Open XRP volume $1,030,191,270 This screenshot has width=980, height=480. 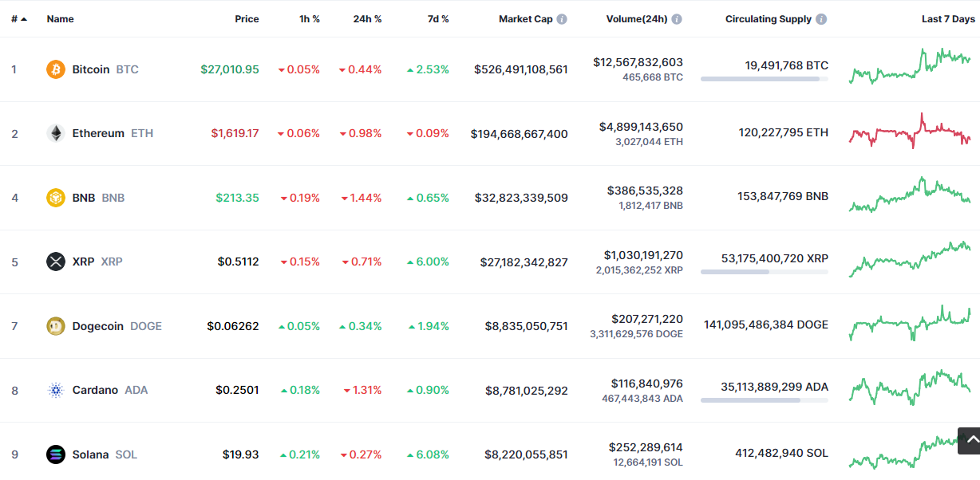[643, 255]
